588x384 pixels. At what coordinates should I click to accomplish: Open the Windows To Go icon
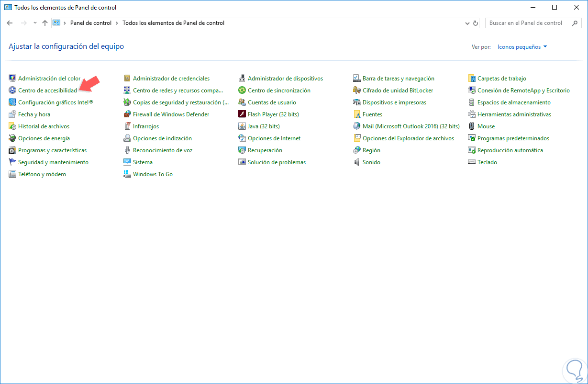point(127,174)
